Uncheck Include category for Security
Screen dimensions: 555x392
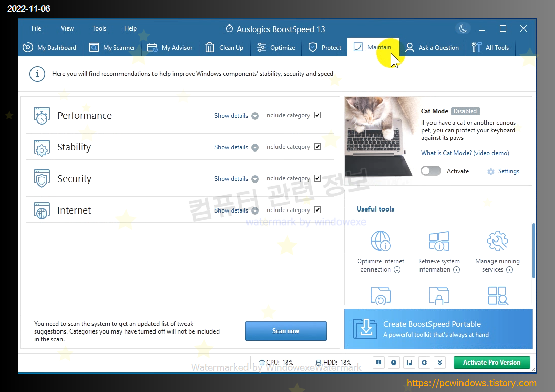pyautogui.click(x=318, y=178)
